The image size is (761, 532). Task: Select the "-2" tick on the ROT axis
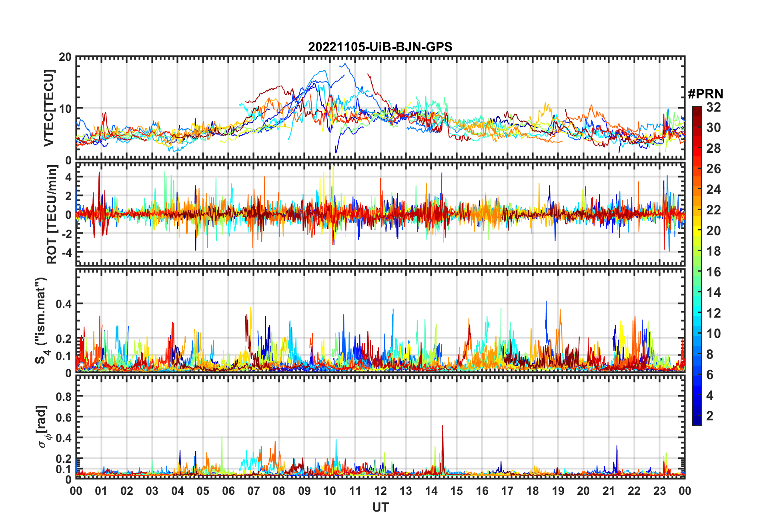67,234
